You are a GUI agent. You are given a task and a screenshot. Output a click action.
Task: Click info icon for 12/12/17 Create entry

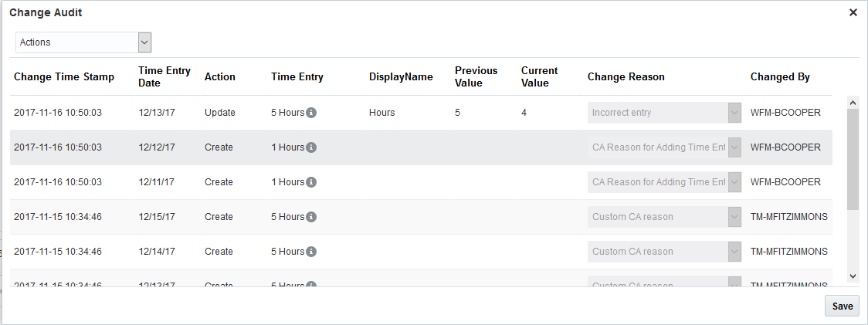click(311, 147)
